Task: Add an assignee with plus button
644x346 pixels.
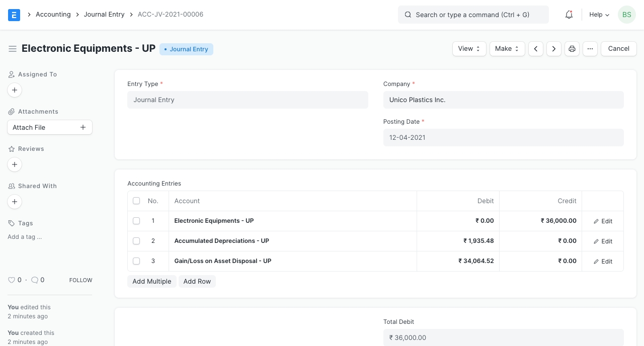Action: (x=15, y=90)
